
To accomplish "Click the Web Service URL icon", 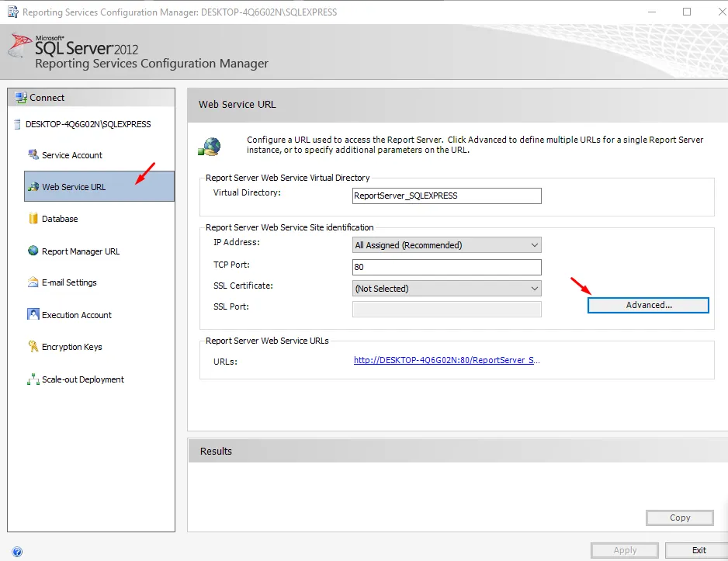I will point(33,186).
